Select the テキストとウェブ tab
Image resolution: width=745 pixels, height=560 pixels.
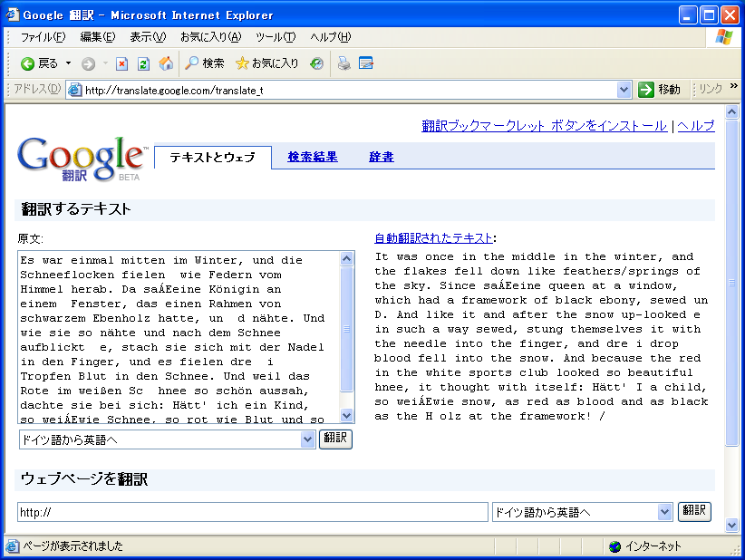(x=212, y=158)
